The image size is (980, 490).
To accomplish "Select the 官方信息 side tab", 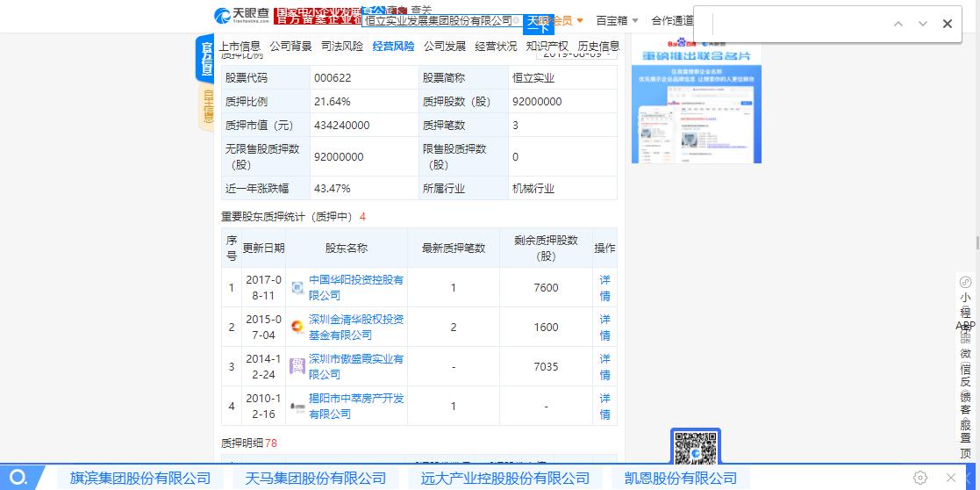I will (x=205, y=59).
